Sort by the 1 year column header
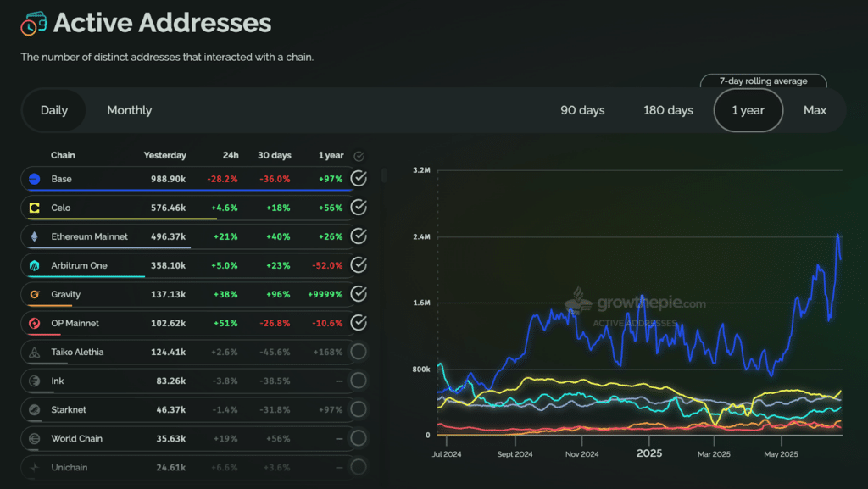The image size is (868, 489). coord(331,155)
